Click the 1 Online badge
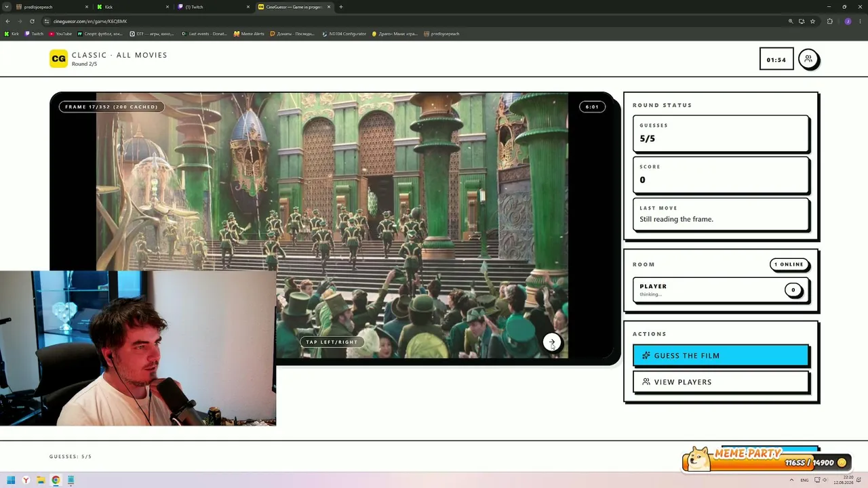The height and width of the screenshot is (488, 868). [x=789, y=264]
